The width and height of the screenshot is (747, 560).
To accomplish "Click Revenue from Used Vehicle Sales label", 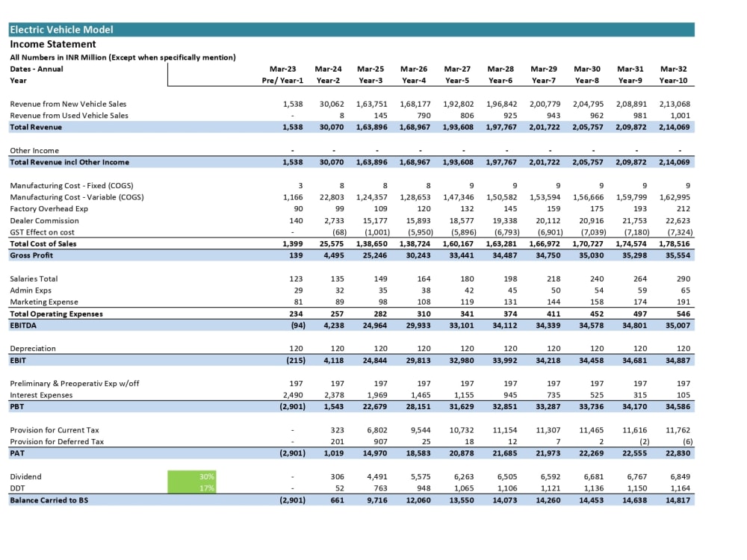I will coord(69,115).
